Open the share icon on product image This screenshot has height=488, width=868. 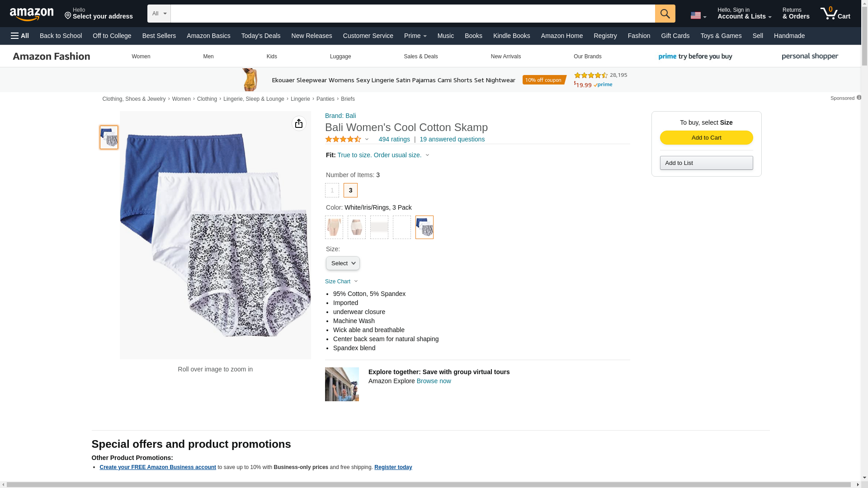click(x=299, y=123)
